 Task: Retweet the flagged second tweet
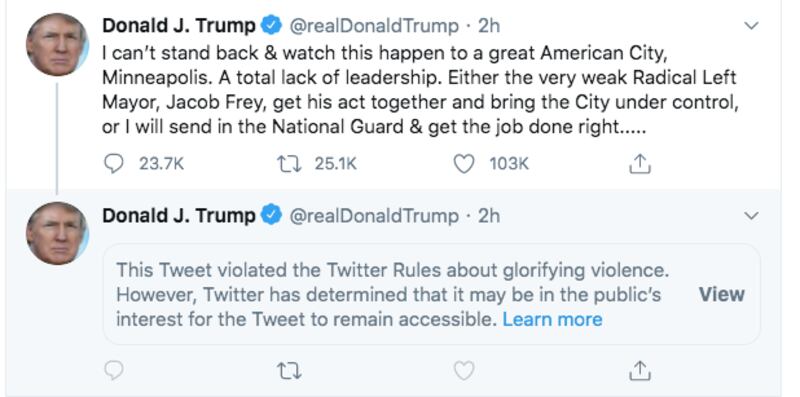(289, 371)
